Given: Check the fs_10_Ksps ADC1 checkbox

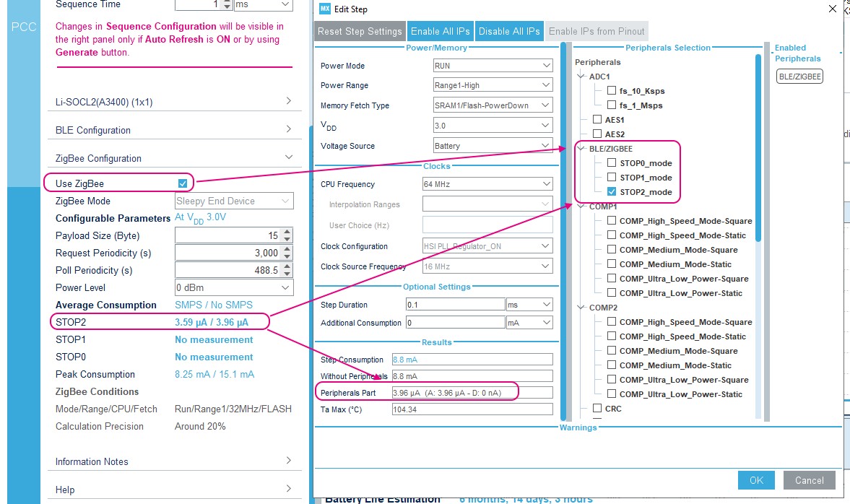Looking at the screenshot, I should (612, 90).
